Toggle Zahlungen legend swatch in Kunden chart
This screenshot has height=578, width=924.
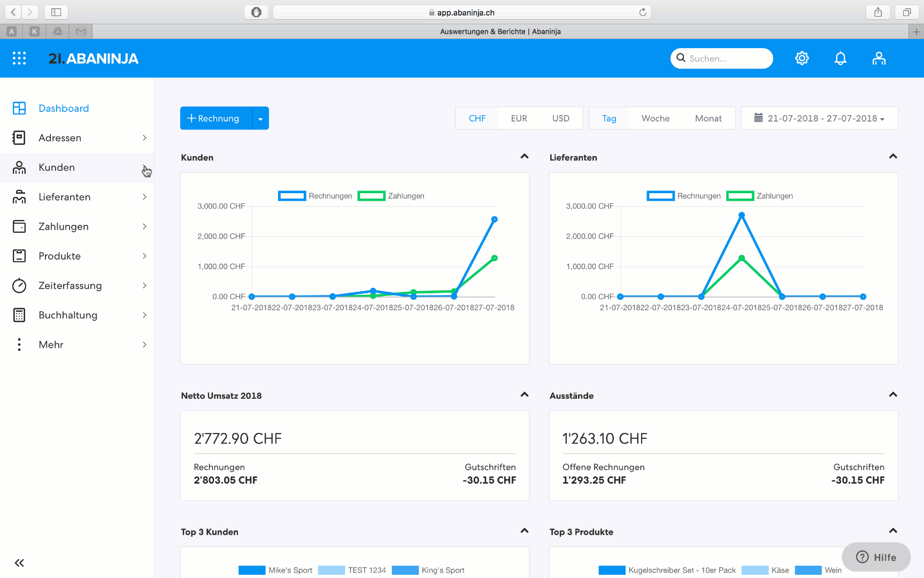point(371,196)
